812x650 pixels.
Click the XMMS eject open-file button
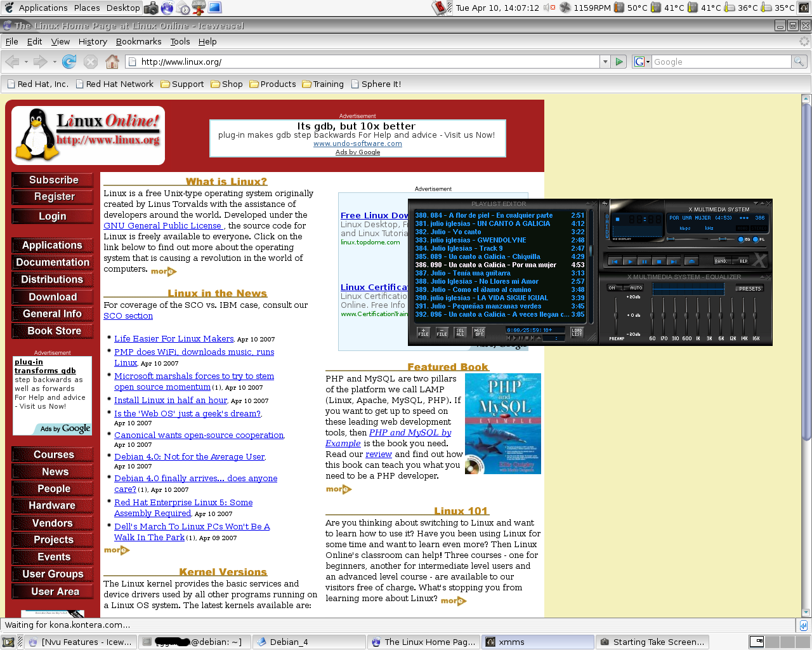click(691, 262)
